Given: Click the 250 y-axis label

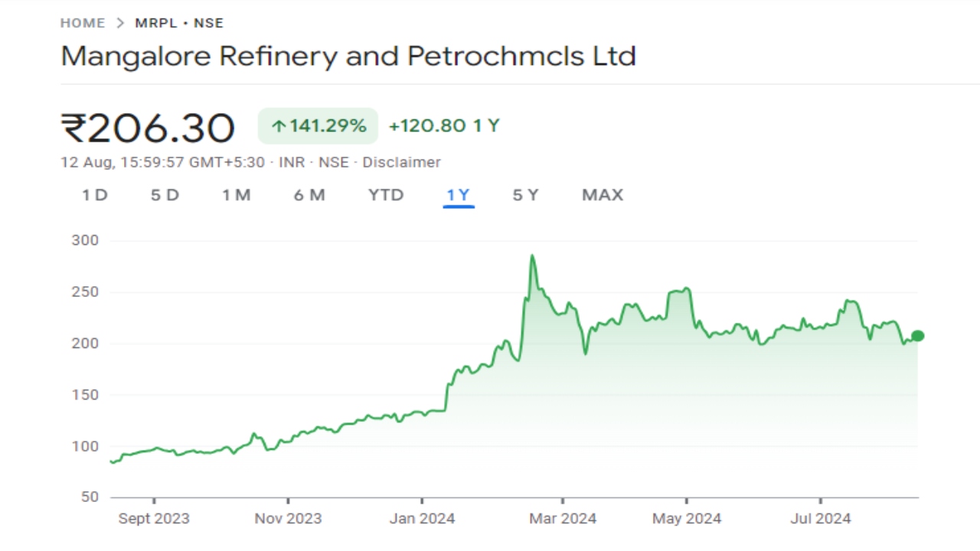Looking at the screenshot, I should 86,292.
